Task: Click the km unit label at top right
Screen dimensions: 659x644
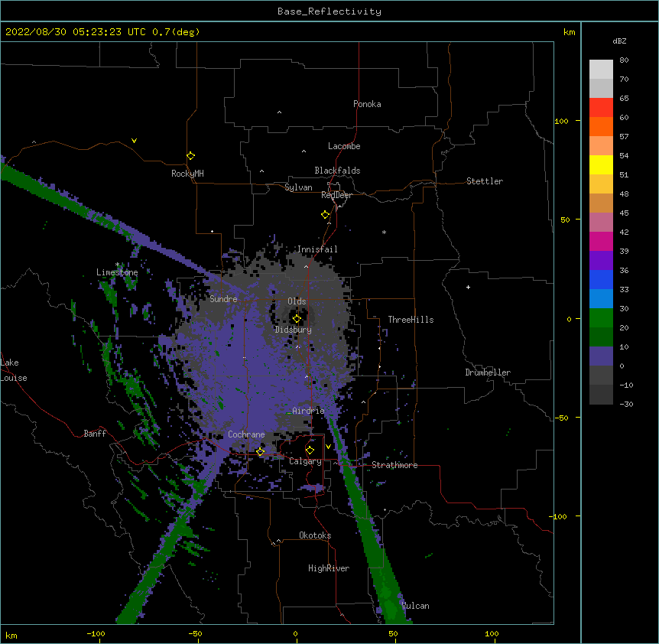Action: pos(569,32)
